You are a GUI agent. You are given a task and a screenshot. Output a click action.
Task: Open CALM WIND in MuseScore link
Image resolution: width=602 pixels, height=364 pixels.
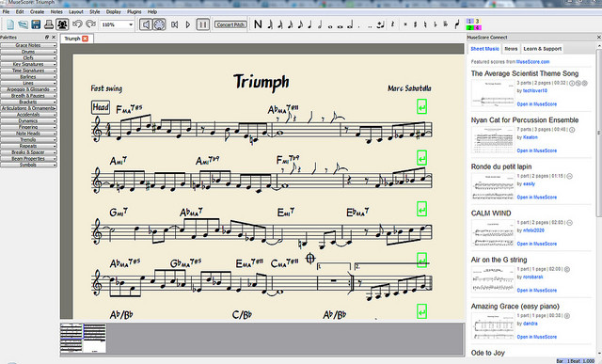[537, 244]
